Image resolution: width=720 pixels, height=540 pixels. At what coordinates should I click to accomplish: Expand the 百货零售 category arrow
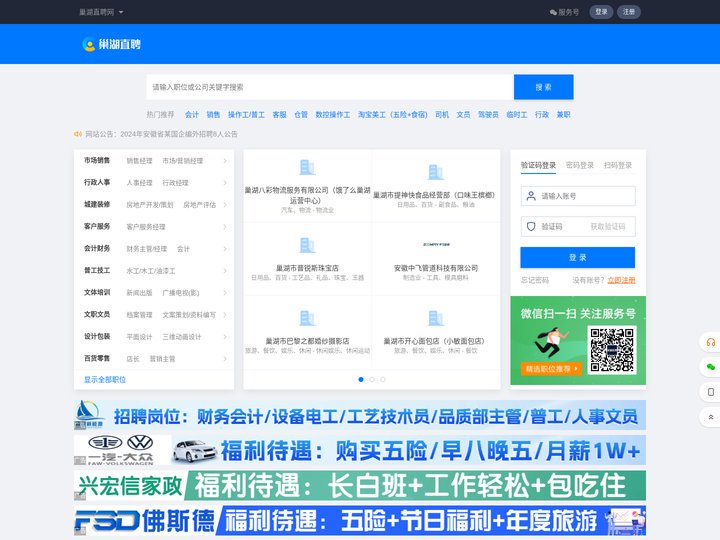tap(225, 359)
